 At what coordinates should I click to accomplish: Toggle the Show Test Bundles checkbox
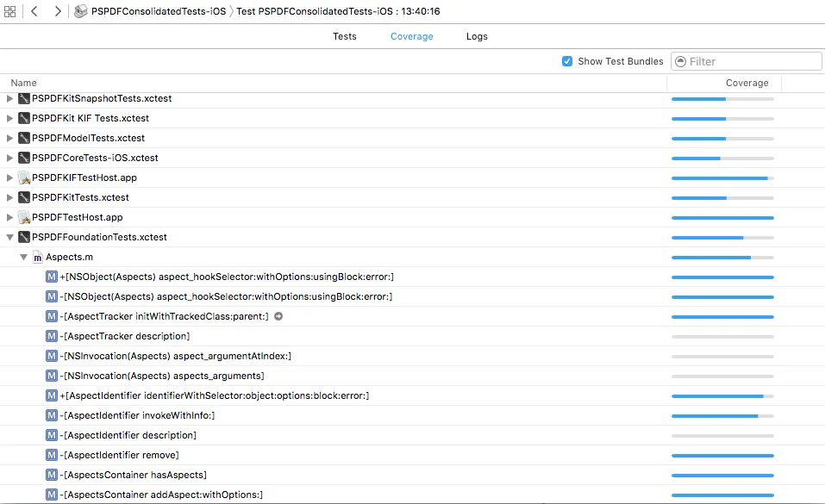(566, 61)
